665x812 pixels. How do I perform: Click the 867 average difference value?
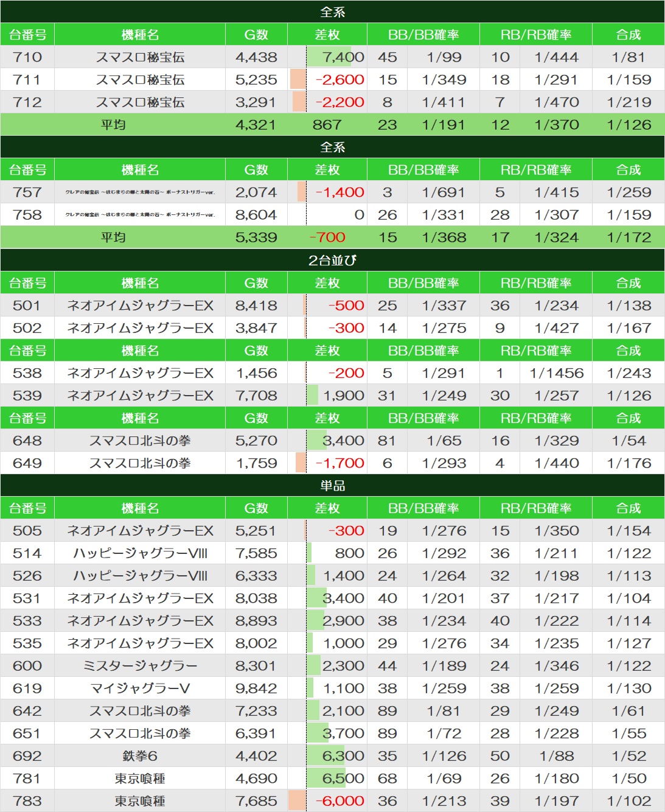pyautogui.click(x=327, y=125)
